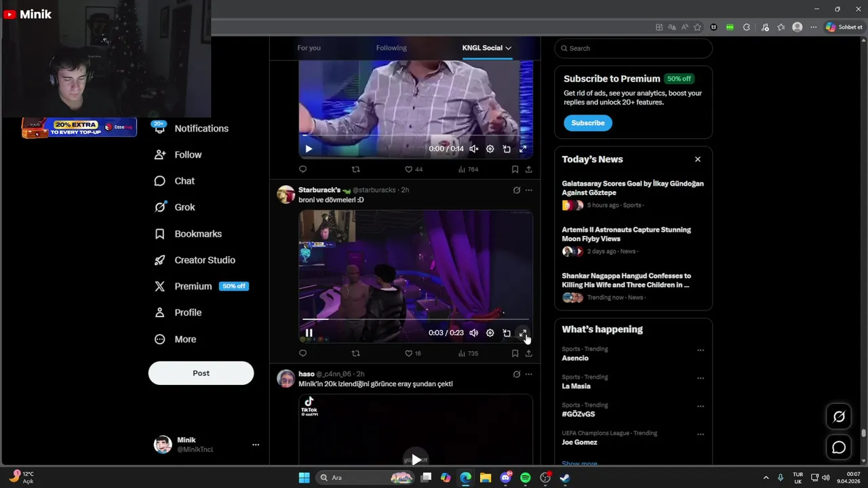Seek on Starburack's video progress bar
This screenshot has height=488, width=868.
(416, 319)
